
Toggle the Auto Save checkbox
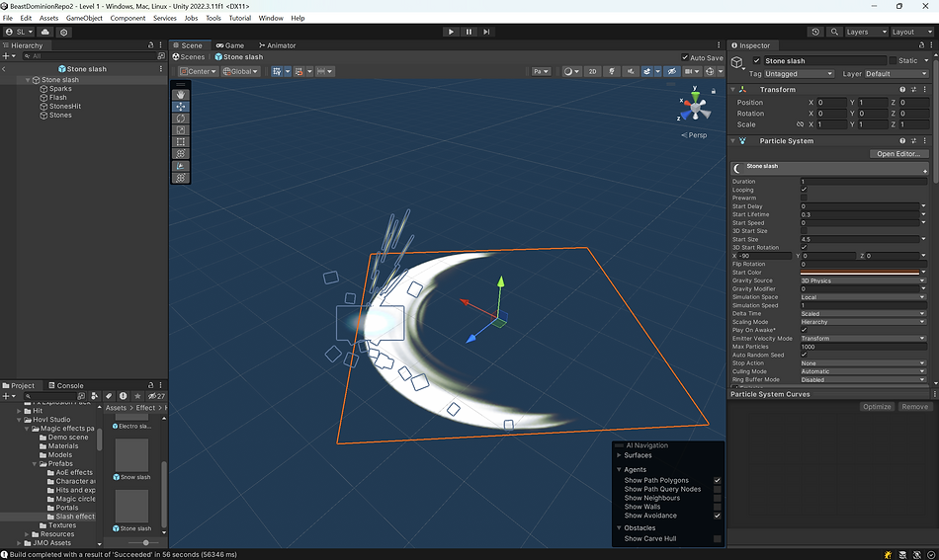[685, 57]
